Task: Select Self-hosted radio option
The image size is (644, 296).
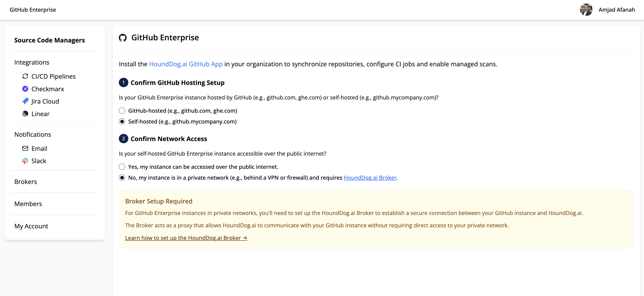Action: pyautogui.click(x=122, y=122)
